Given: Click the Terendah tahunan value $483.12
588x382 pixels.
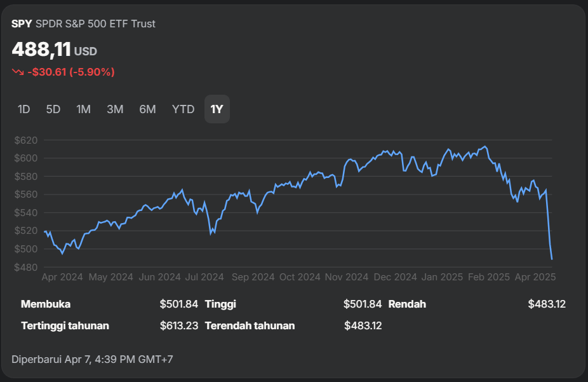Looking at the screenshot, I should [x=363, y=325].
